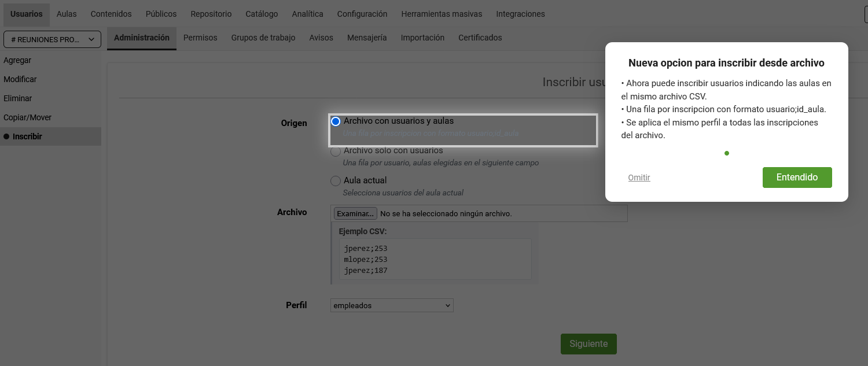Click the Siguiente button

click(x=589, y=343)
